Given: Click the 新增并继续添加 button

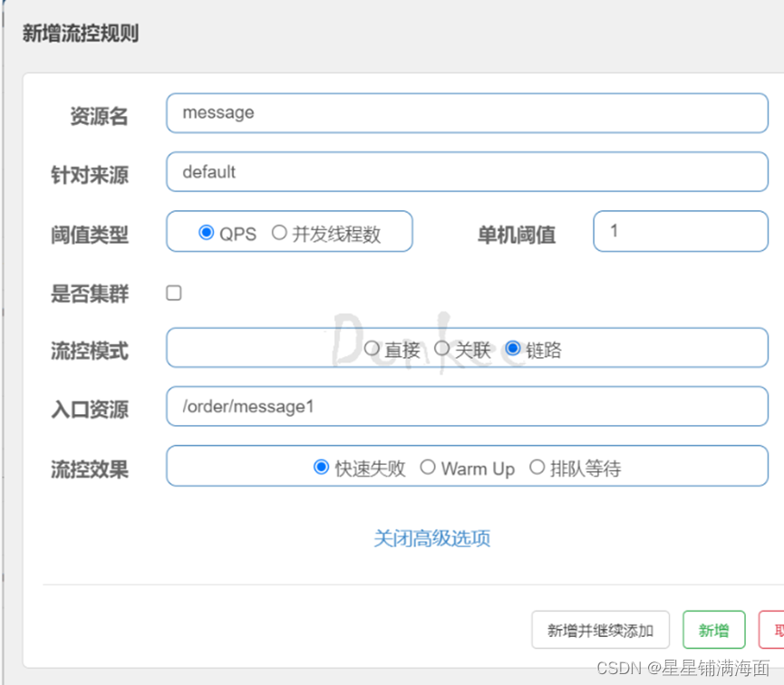Looking at the screenshot, I should (601, 630).
